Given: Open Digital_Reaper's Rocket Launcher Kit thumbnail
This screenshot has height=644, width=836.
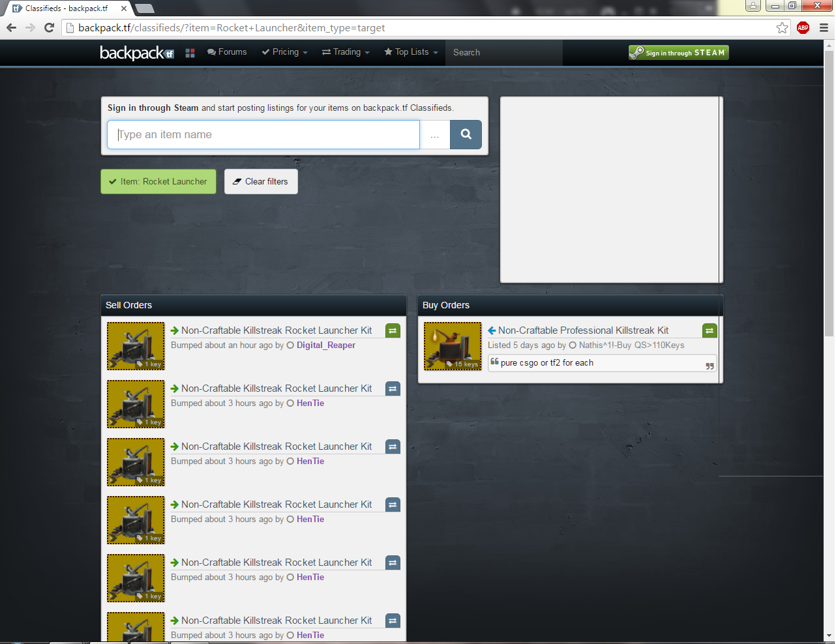Looking at the screenshot, I should pyautogui.click(x=136, y=346).
